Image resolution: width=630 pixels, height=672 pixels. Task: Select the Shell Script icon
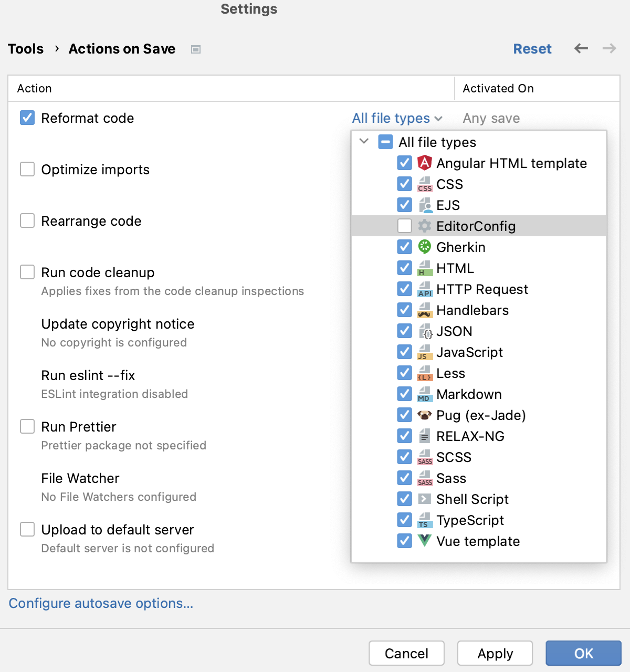coord(424,499)
